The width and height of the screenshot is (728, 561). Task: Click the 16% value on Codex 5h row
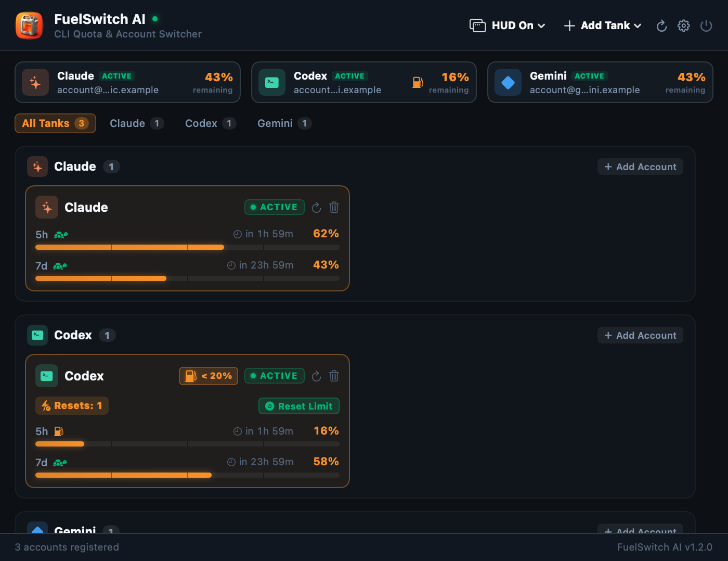pos(326,431)
